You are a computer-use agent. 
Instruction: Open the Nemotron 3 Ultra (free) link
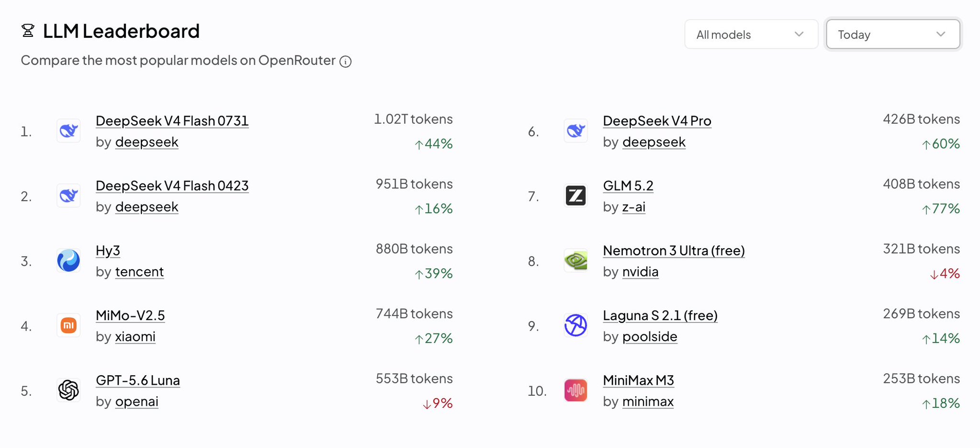pyautogui.click(x=674, y=251)
